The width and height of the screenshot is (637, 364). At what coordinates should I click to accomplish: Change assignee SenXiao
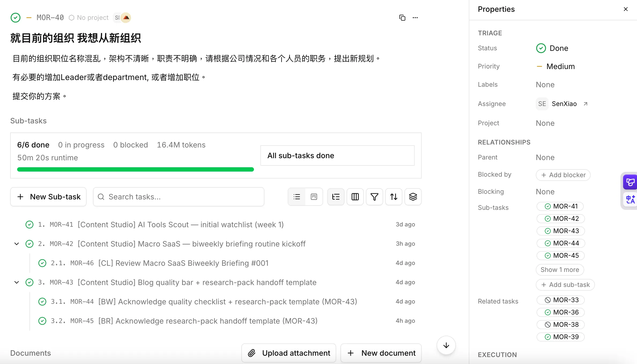[556, 104]
